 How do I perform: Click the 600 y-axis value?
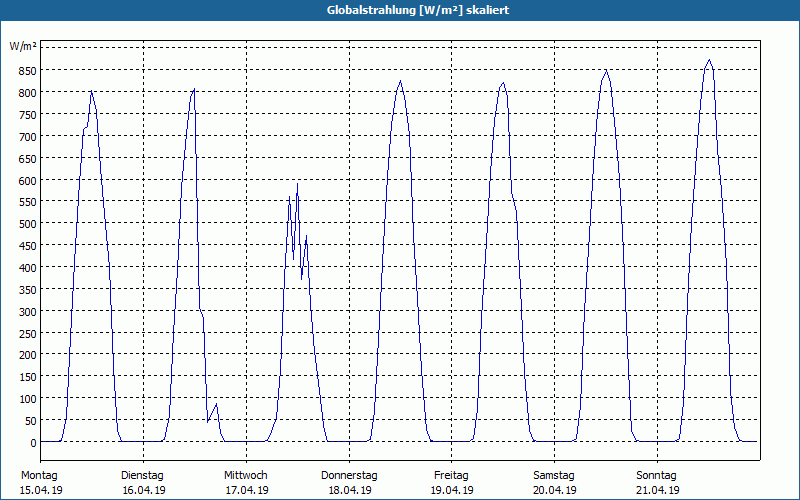tap(27, 181)
